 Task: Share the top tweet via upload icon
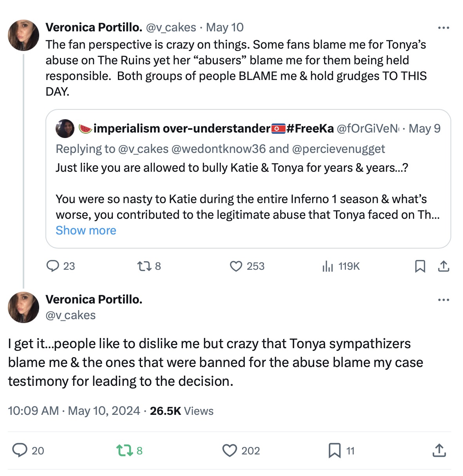[443, 266]
